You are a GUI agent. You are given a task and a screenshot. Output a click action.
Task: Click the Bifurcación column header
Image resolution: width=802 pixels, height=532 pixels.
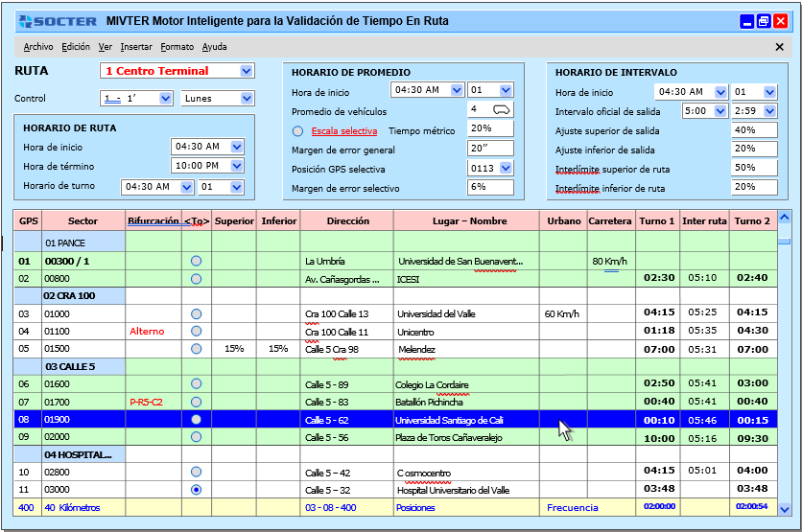[x=153, y=220]
